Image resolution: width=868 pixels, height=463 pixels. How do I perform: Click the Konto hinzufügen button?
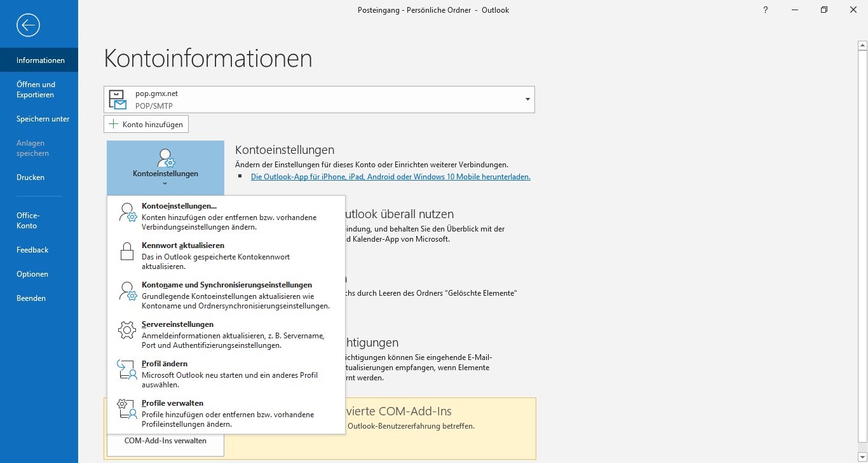146,124
